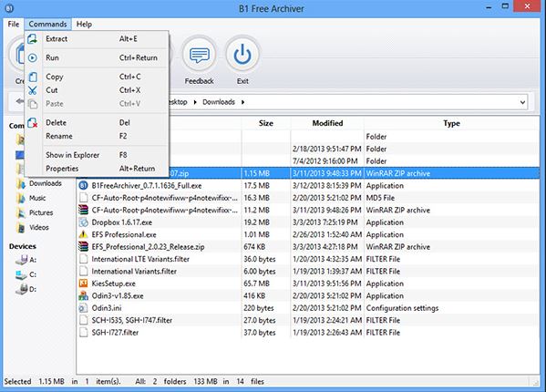Choose Cut menu entry
Image resolution: width=546 pixels, height=392 pixels.
point(97,90)
